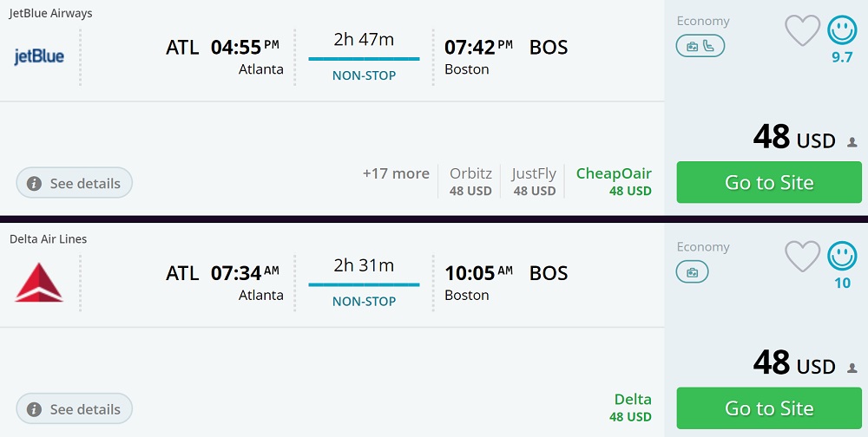The width and height of the screenshot is (868, 437).
Task: Choose the JustFly 48 USD offer
Action: coord(534,181)
